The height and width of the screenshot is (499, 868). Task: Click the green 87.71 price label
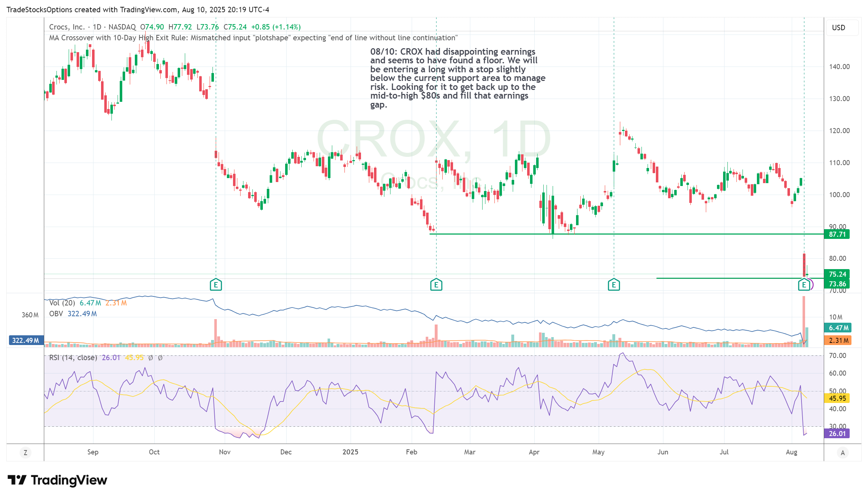click(837, 234)
